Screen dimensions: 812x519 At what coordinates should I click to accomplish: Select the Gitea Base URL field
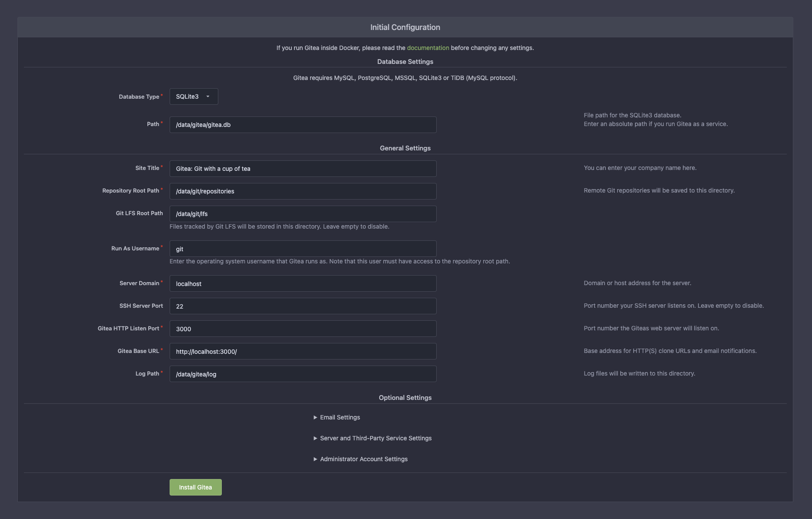[303, 351]
